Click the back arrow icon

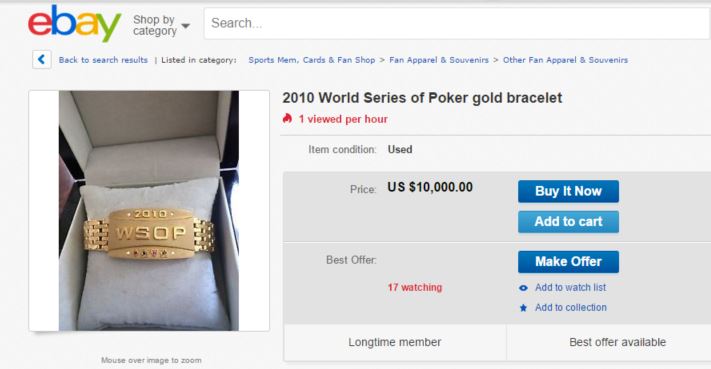point(42,59)
